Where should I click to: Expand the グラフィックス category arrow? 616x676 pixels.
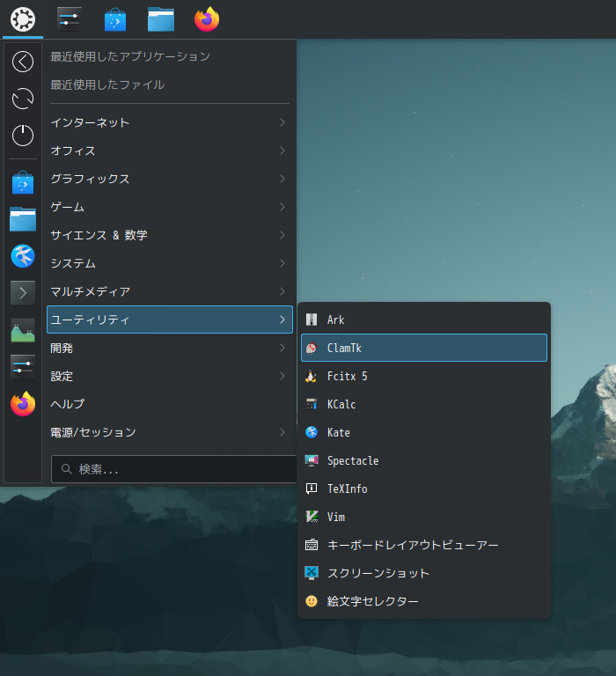[282, 179]
